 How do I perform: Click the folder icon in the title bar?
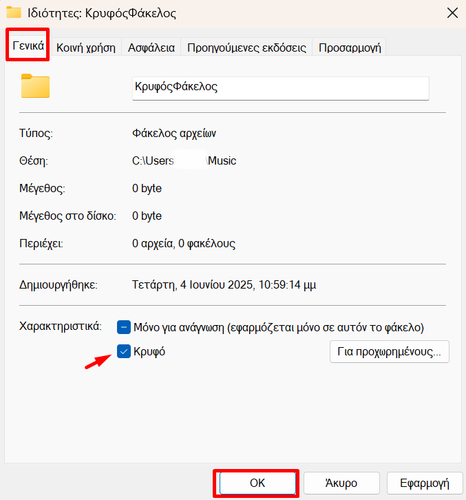(x=13, y=12)
